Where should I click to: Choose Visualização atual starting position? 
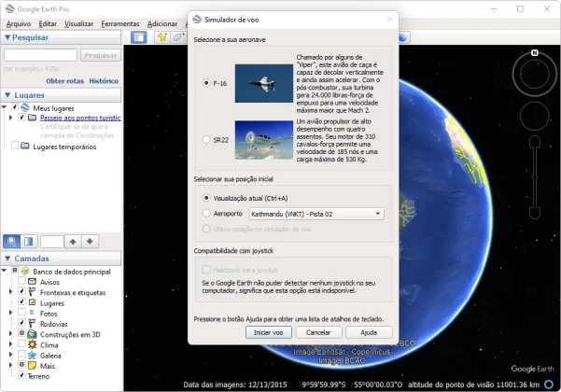tap(206, 198)
